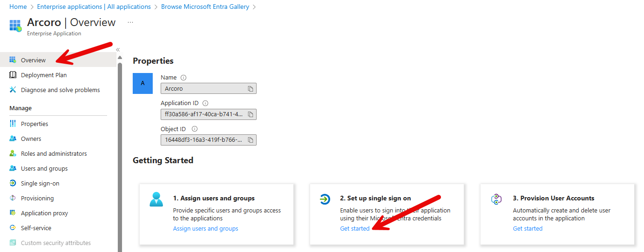Click the 1. Assign users and groups title

point(214,198)
